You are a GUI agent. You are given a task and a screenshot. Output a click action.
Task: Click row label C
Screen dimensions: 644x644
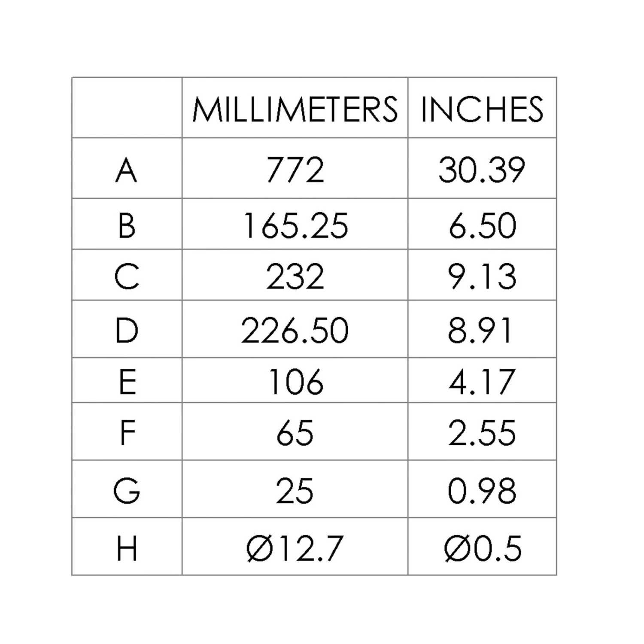(127, 276)
